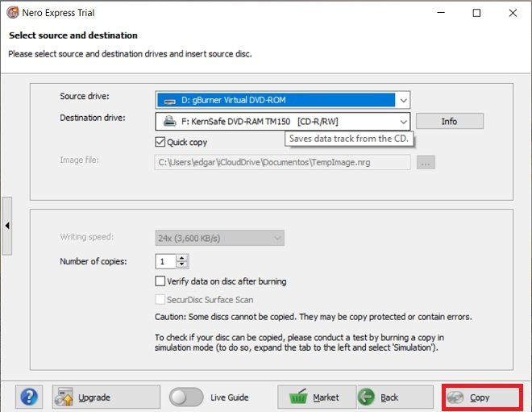This screenshot has height=412, width=532.
Task: Click the 'Destination drive:' label
Action: tap(93, 118)
